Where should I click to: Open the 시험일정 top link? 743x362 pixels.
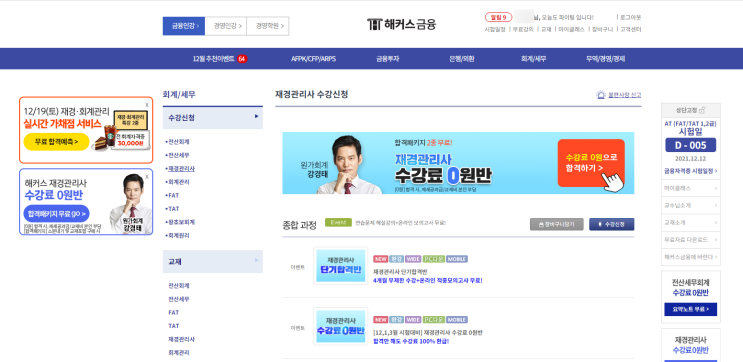tap(495, 29)
